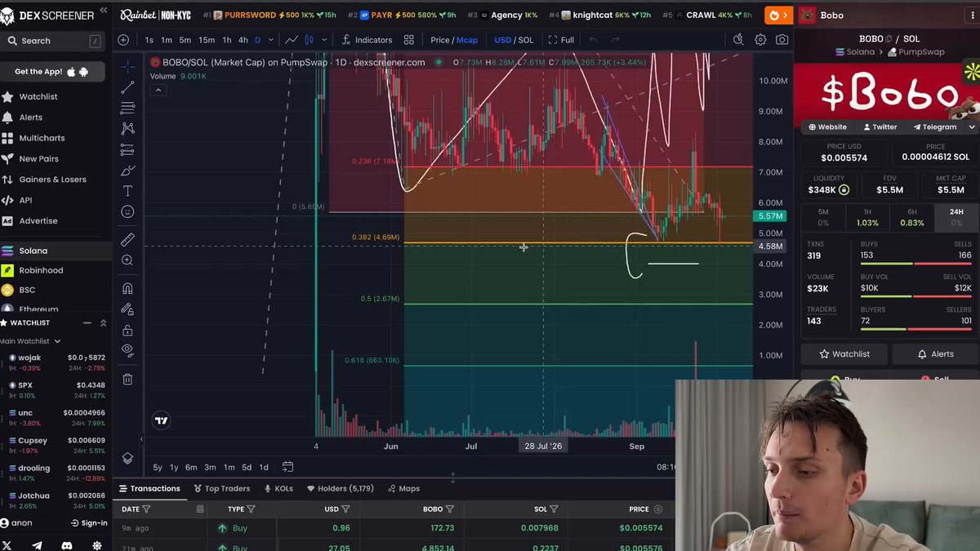Open Bobo's Twitter link
Viewport: 980px width, 551px height.
point(879,127)
